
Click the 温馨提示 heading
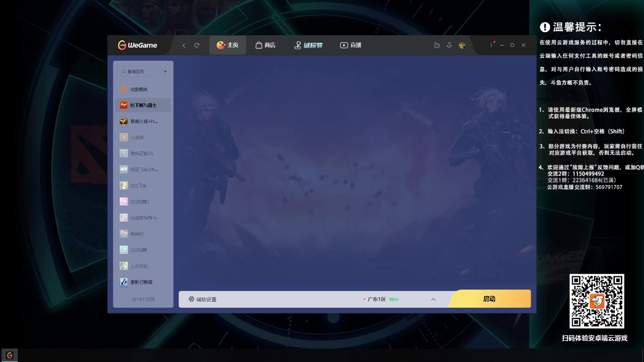point(577,27)
